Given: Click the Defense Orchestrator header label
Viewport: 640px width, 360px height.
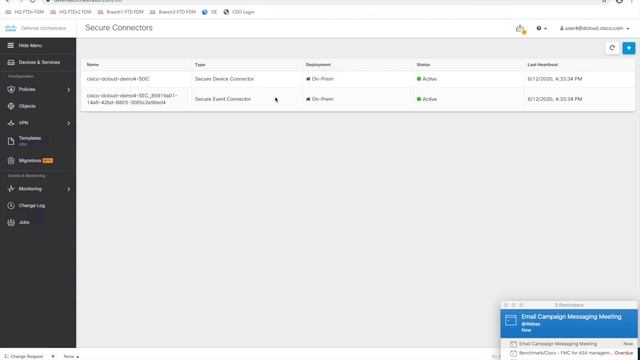Looking at the screenshot, I should 43,28.
